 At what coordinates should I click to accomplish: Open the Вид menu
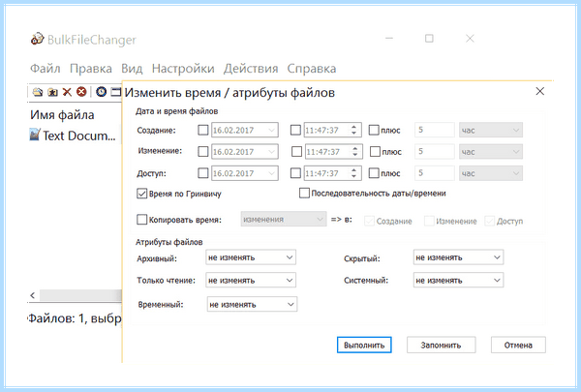tap(132, 69)
